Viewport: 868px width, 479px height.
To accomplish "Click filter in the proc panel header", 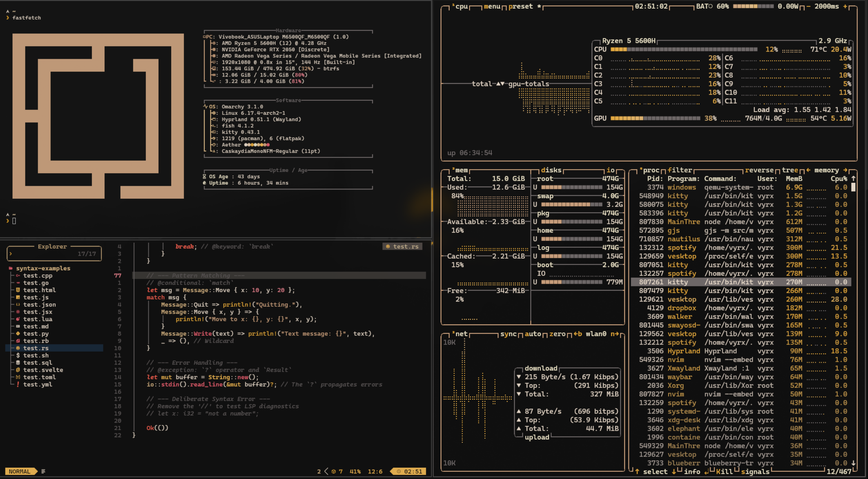I will click(680, 169).
